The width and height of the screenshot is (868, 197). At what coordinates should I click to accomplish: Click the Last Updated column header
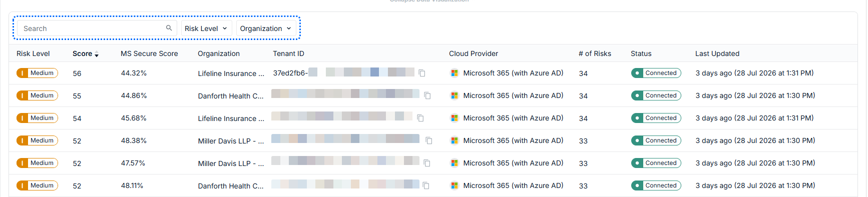(717, 53)
